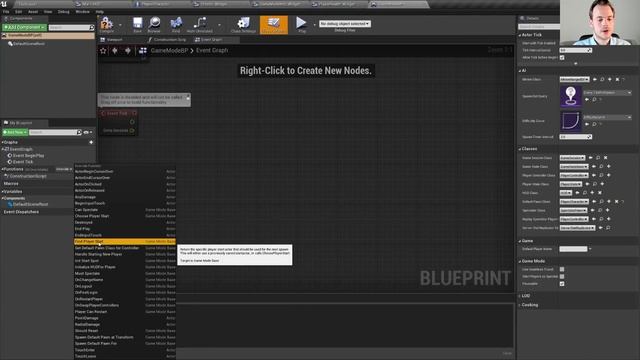The height and width of the screenshot is (360, 640).
Task: Toggle the Allow Tick Before Begin Play checkbox
Action: pos(562,58)
